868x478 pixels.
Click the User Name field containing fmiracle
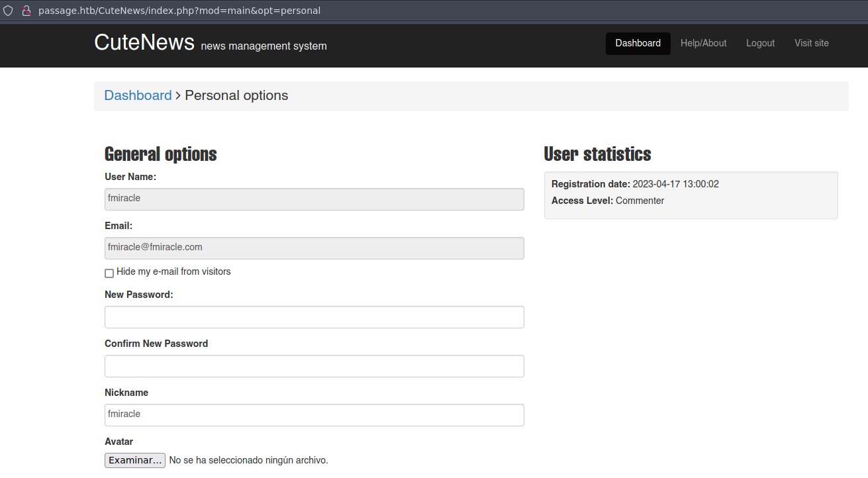tap(314, 199)
